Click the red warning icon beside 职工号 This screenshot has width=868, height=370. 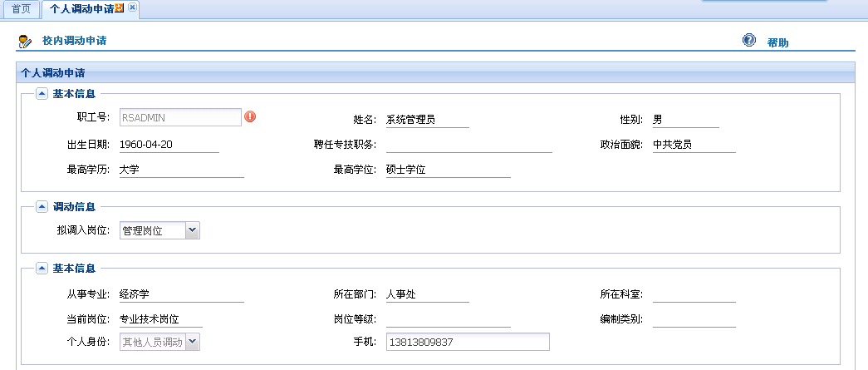250,117
